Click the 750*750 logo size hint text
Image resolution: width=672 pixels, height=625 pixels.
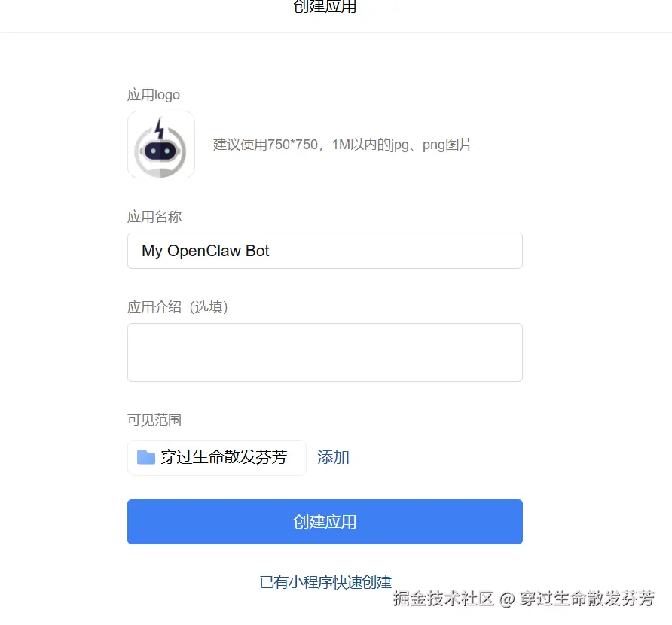point(292,145)
